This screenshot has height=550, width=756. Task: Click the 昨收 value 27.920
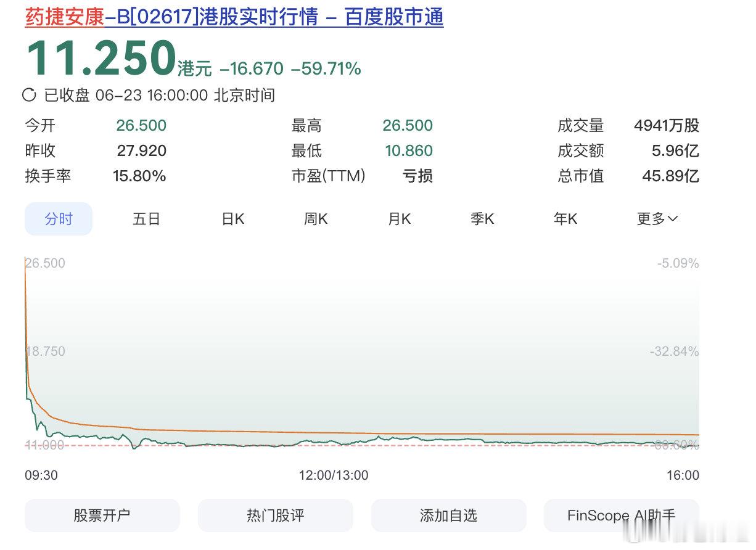[x=141, y=151]
